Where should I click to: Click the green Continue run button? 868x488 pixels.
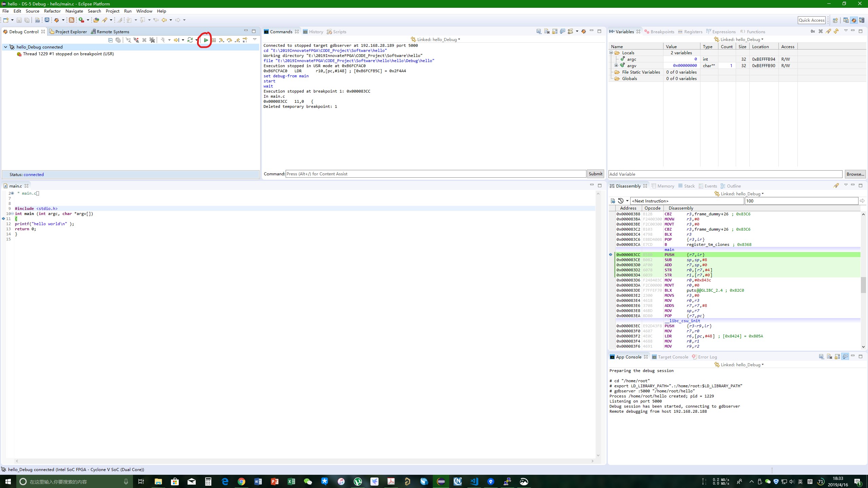click(x=206, y=40)
